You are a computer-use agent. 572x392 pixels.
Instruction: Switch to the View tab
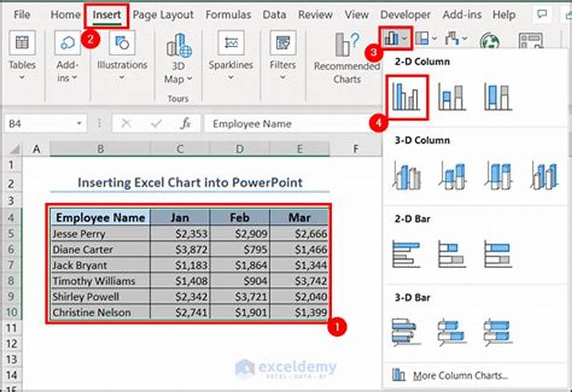(x=356, y=14)
